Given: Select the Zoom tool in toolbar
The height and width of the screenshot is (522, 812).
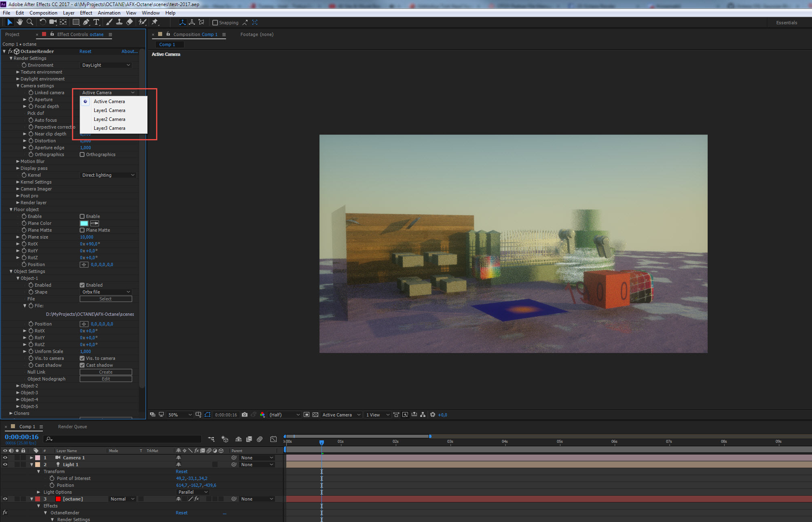Looking at the screenshot, I should click(30, 22).
